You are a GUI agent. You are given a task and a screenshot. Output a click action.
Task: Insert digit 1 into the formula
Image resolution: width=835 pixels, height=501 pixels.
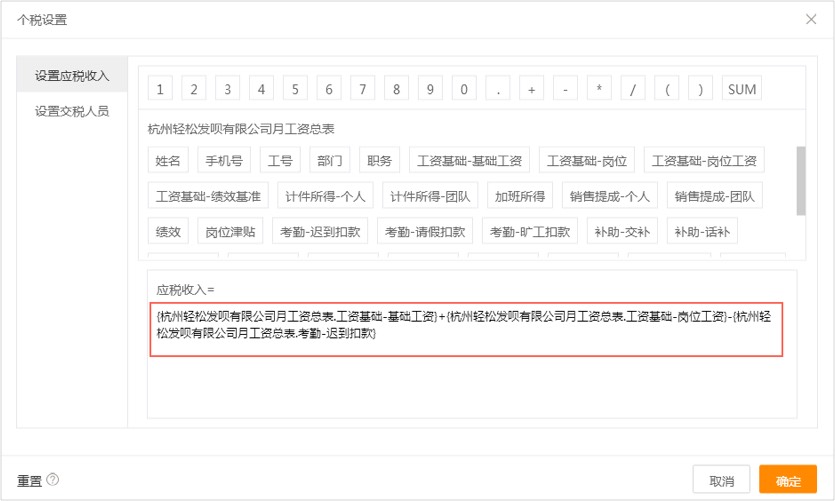160,89
